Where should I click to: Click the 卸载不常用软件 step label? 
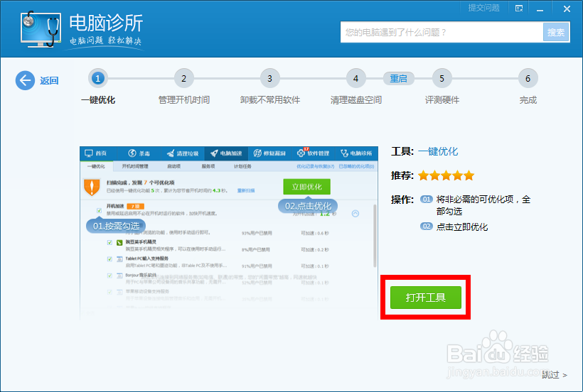270,100
